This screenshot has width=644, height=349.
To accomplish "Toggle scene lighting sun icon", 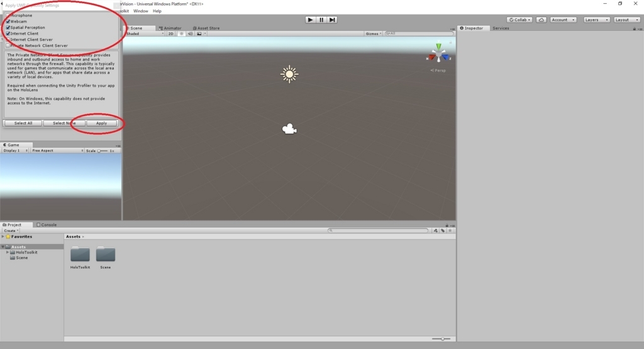I will pos(182,34).
